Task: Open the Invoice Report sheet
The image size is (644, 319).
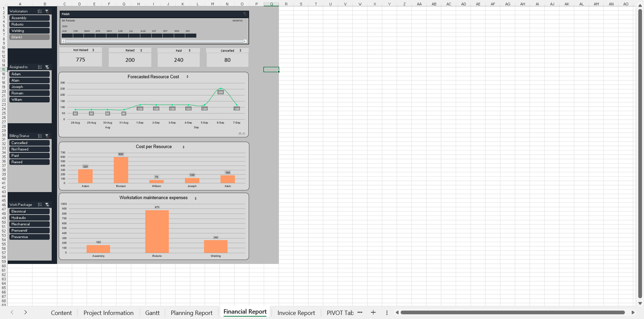Action: pos(296,312)
